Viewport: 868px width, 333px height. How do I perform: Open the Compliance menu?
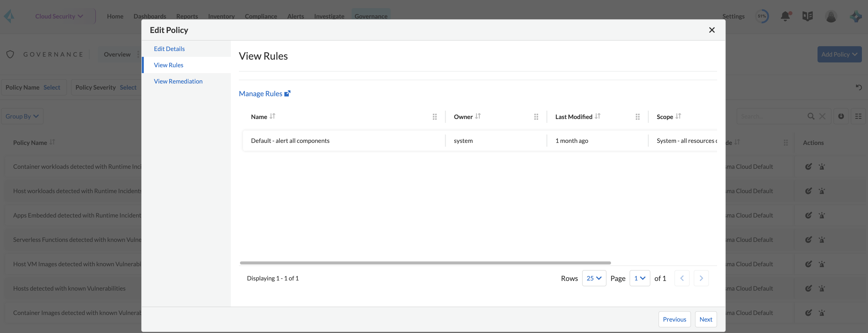pyautogui.click(x=261, y=16)
